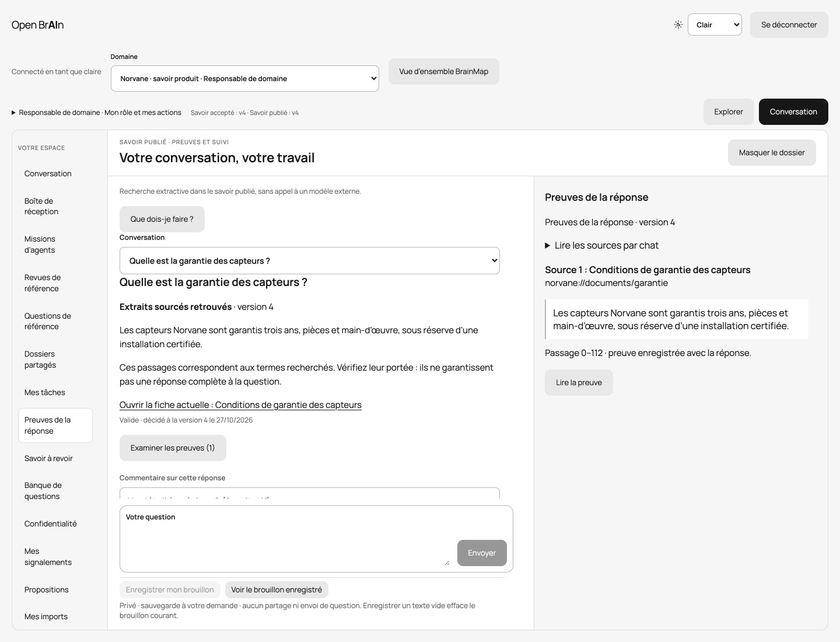The width and height of the screenshot is (840, 642).
Task: Click the sun theme icon
Action: 678,25
